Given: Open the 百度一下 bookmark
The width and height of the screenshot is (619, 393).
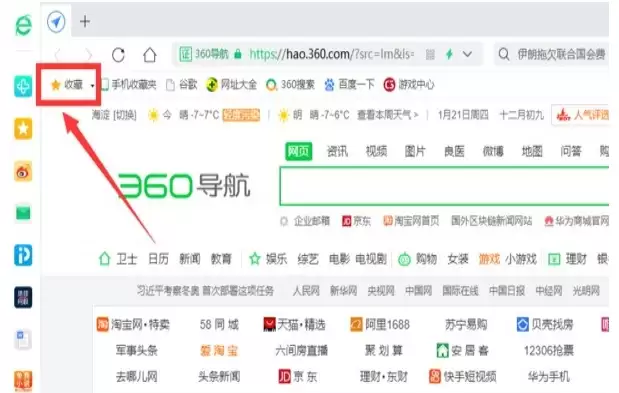Looking at the screenshot, I should tap(349, 84).
